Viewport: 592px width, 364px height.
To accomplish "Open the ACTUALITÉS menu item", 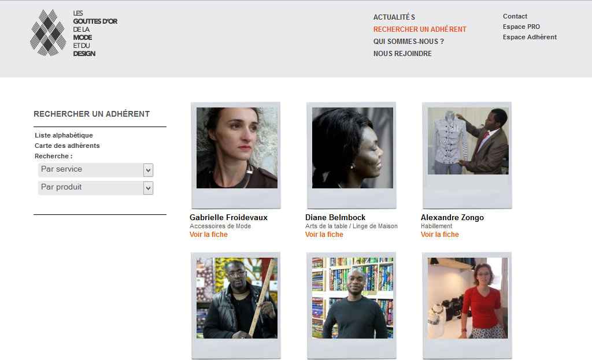I will point(394,17).
